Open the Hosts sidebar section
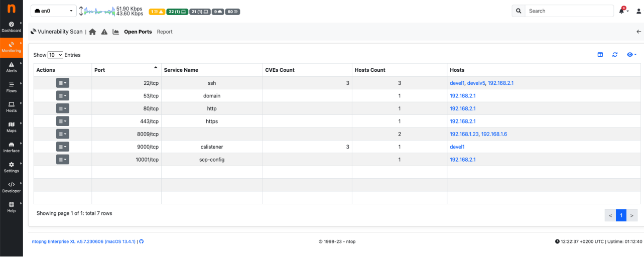The image size is (644, 257). (11, 107)
